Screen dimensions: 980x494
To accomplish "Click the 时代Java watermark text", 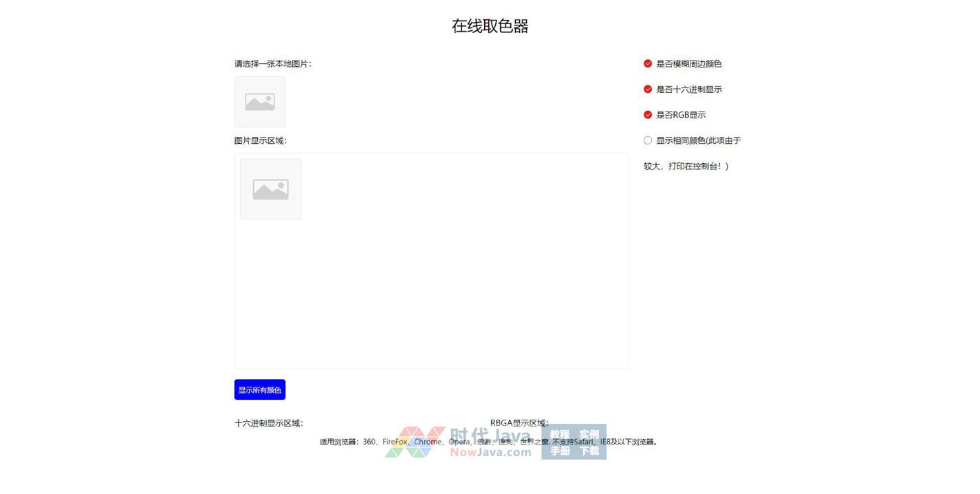I will pyautogui.click(x=490, y=436).
